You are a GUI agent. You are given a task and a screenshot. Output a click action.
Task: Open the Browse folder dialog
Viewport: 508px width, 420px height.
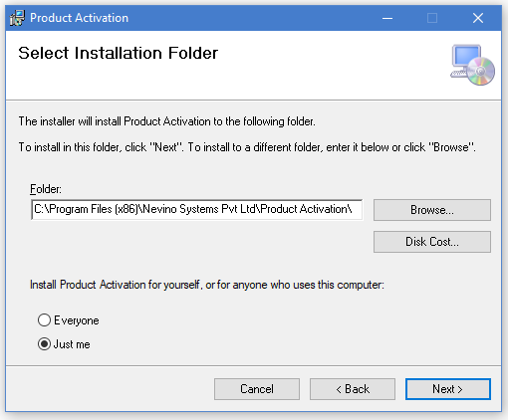432,210
